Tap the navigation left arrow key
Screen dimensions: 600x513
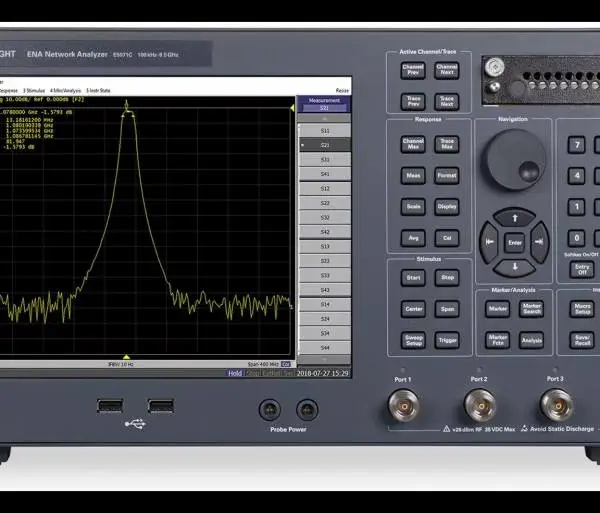pos(489,242)
